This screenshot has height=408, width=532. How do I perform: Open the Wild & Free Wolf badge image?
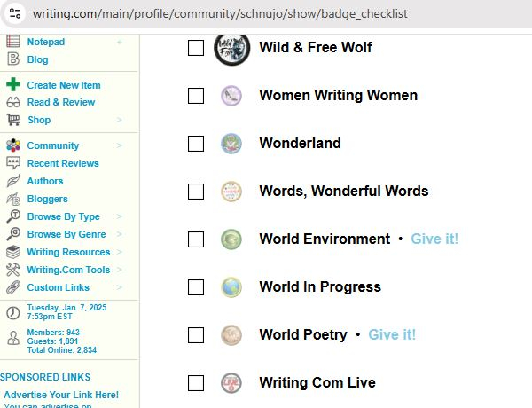pyautogui.click(x=231, y=49)
